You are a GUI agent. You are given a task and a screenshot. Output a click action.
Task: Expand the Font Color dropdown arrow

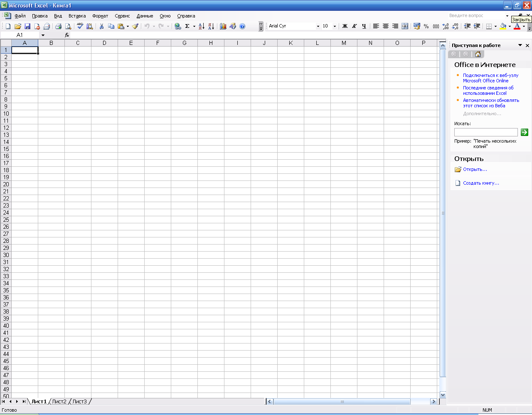[524, 26]
